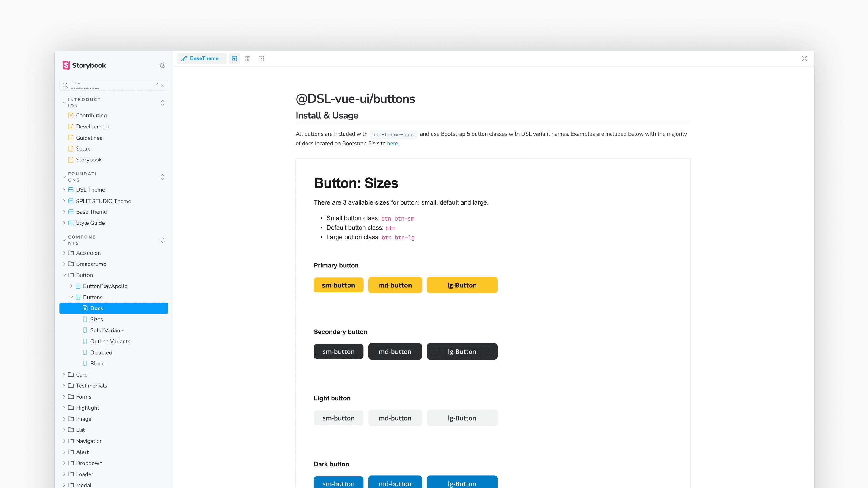Select the Sizes story bookmark
The image size is (868, 488).
(96, 319)
